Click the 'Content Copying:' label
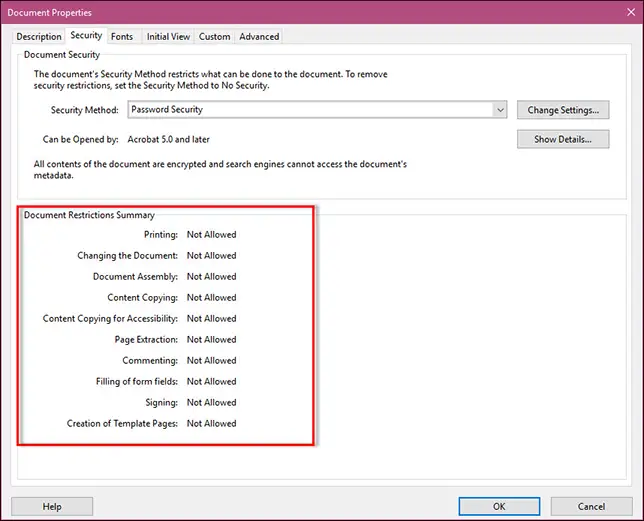Image resolution: width=644 pixels, height=521 pixels. click(143, 297)
